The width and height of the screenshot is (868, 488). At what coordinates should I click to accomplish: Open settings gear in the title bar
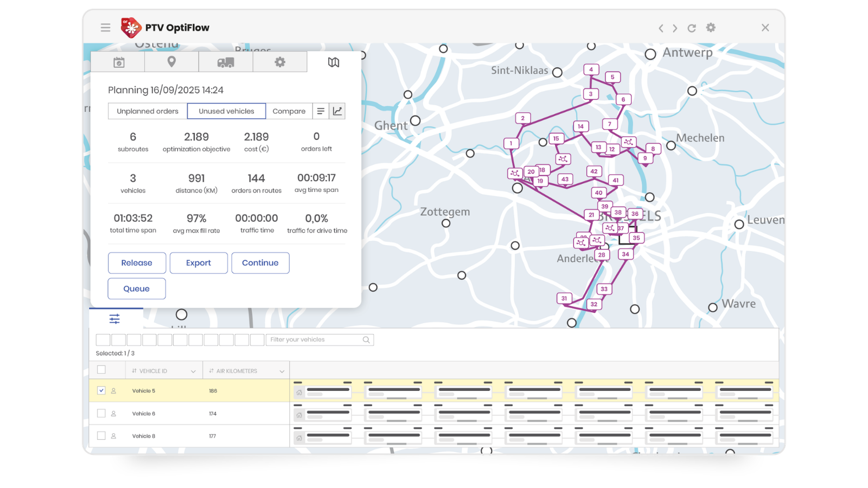pyautogui.click(x=711, y=28)
